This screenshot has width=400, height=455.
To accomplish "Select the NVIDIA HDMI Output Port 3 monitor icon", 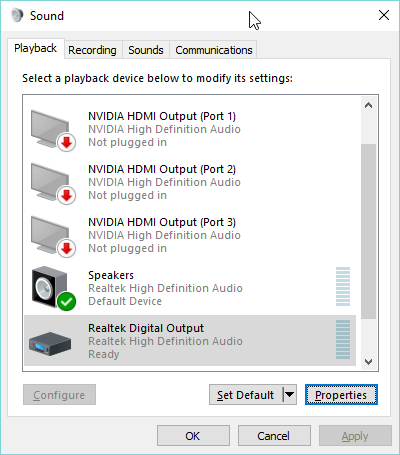I will coord(53,236).
